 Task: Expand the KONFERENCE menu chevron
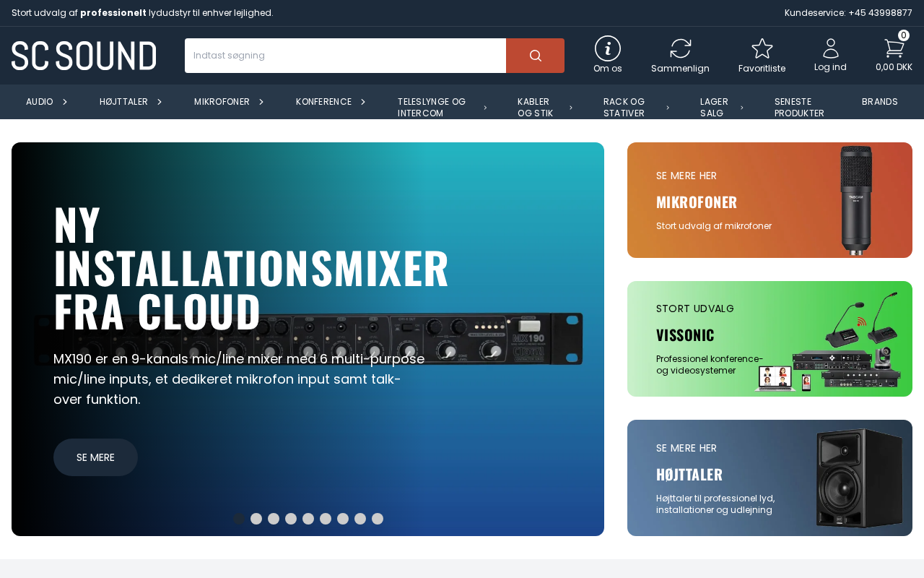click(363, 102)
